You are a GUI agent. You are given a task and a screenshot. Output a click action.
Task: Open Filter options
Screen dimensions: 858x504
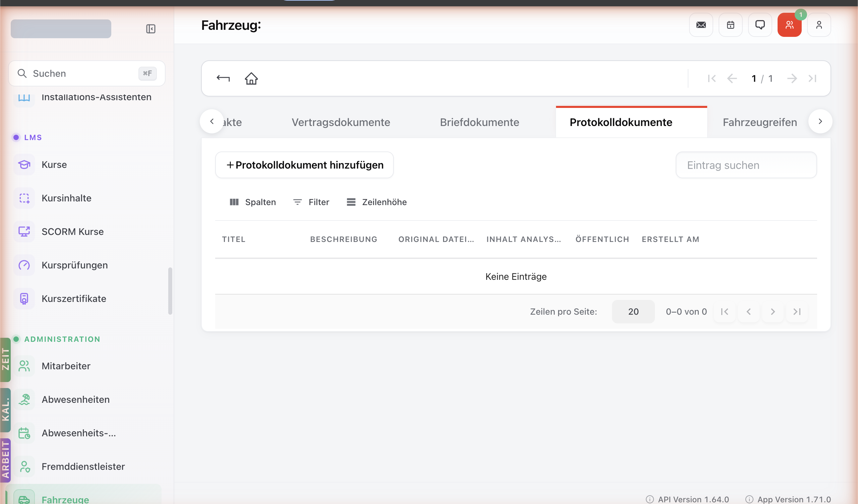click(311, 202)
